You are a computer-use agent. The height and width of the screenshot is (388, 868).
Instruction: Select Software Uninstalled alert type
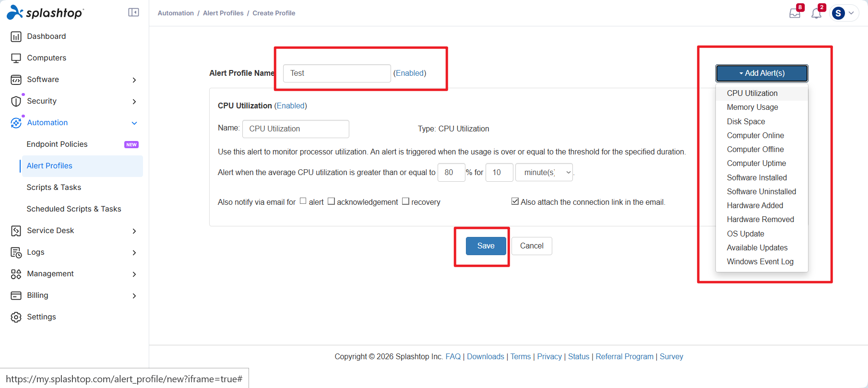[762, 191]
